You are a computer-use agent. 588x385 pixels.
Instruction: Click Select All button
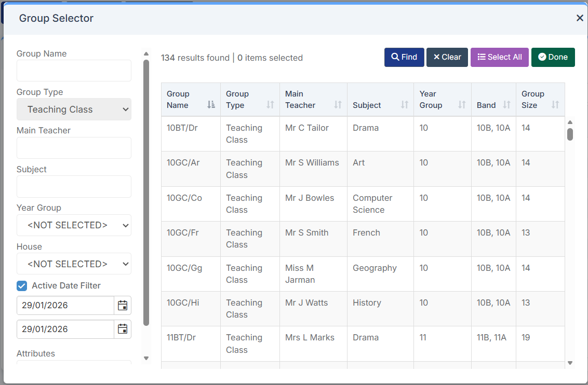[x=499, y=57]
